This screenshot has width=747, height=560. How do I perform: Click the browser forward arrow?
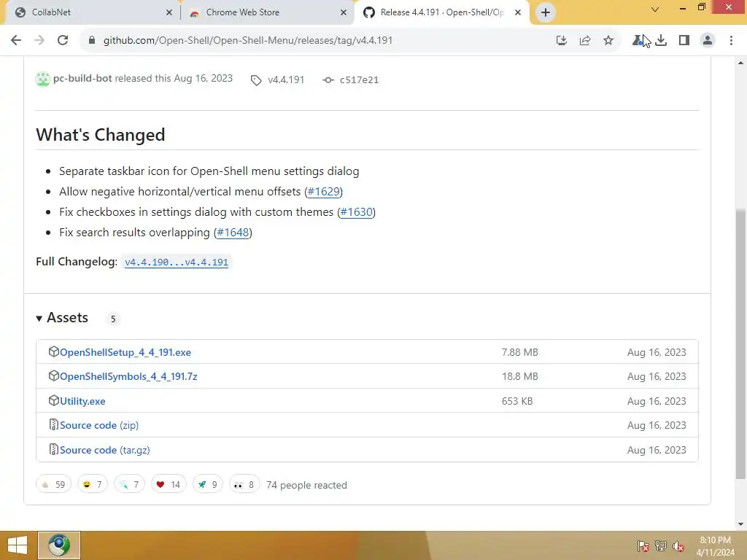39,41
